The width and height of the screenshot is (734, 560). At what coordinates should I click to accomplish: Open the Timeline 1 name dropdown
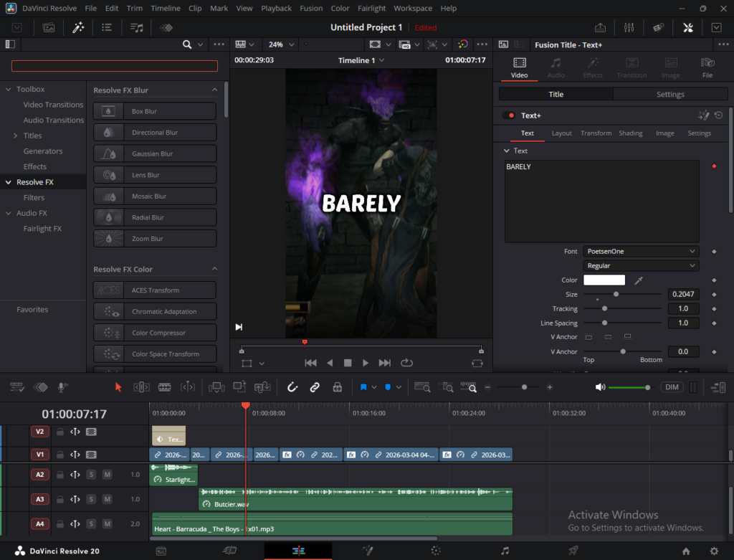point(361,60)
